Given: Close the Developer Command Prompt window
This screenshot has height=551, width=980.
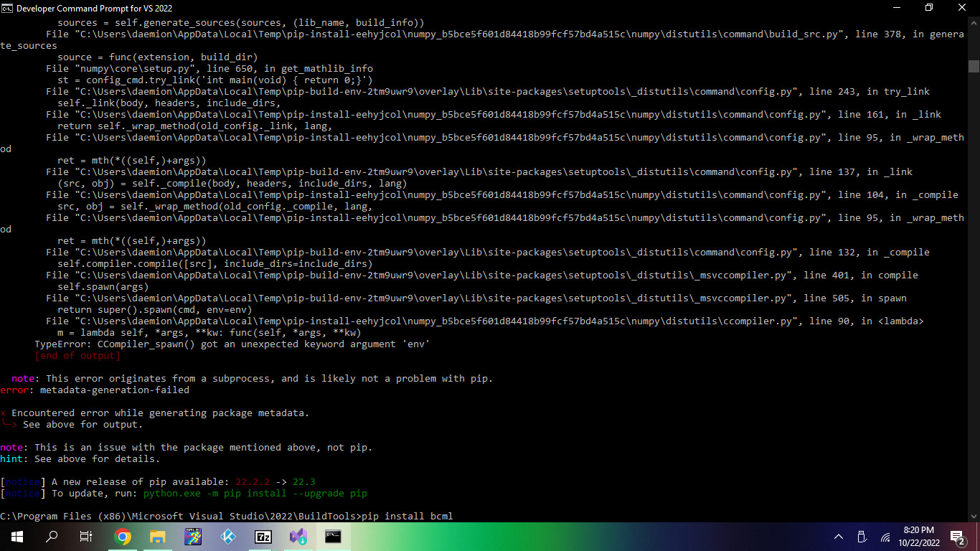Looking at the screenshot, I should [963, 8].
